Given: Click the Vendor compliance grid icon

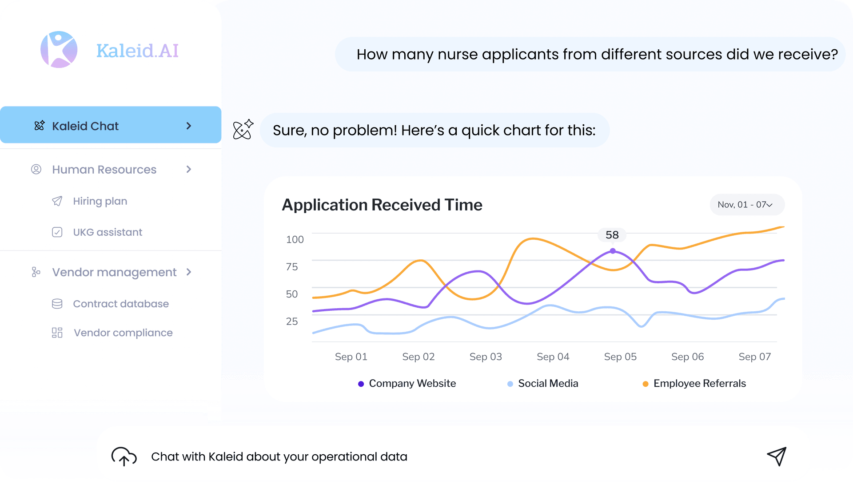Looking at the screenshot, I should pos(57,333).
